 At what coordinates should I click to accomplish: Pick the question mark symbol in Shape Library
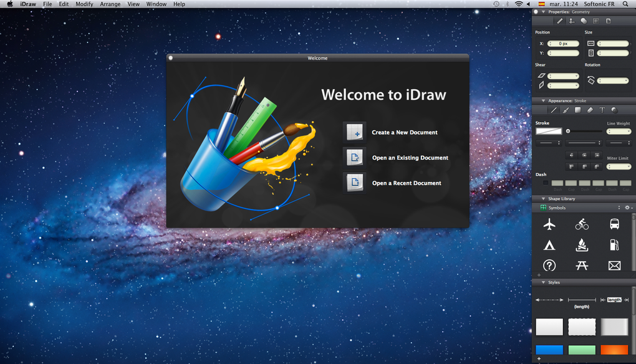coord(549,266)
